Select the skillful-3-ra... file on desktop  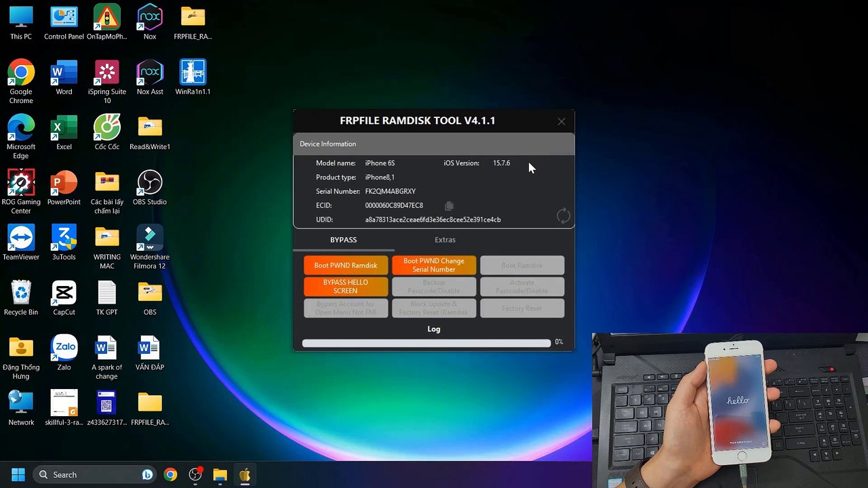[x=64, y=408]
